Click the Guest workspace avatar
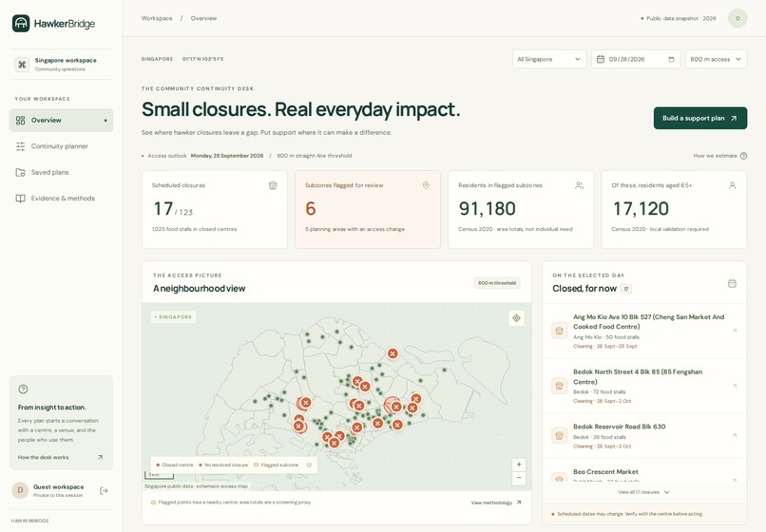Image resolution: width=766 pixels, height=532 pixels. [x=20, y=490]
